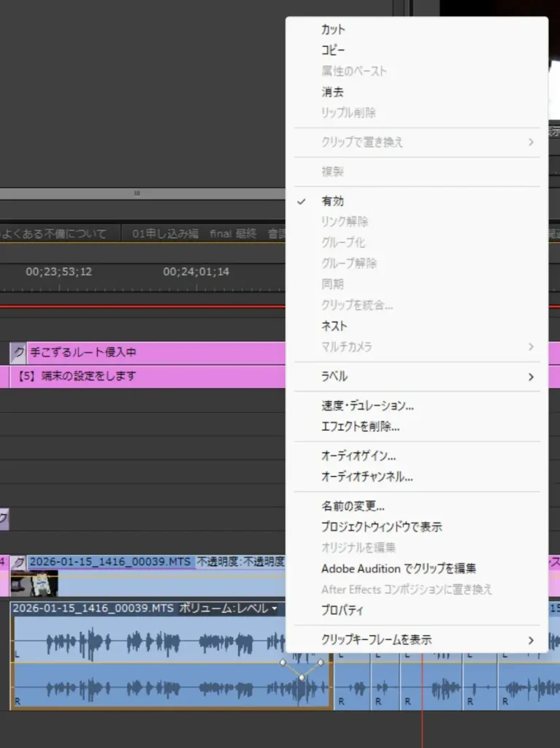
Task: Toggle the 有効 (Enable) checkmark item
Action: point(332,201)
